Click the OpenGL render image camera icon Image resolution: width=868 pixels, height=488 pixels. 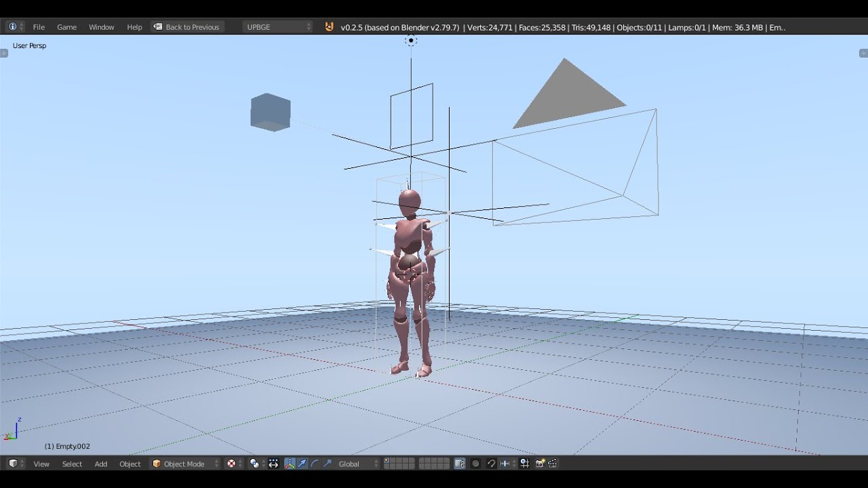click(540, 464)
